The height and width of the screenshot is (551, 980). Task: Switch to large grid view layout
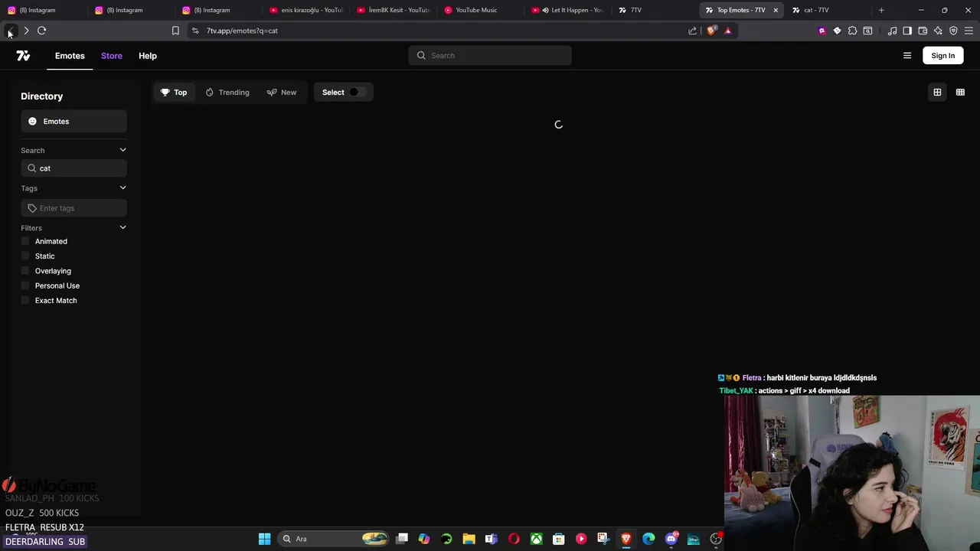click(937, 93)
